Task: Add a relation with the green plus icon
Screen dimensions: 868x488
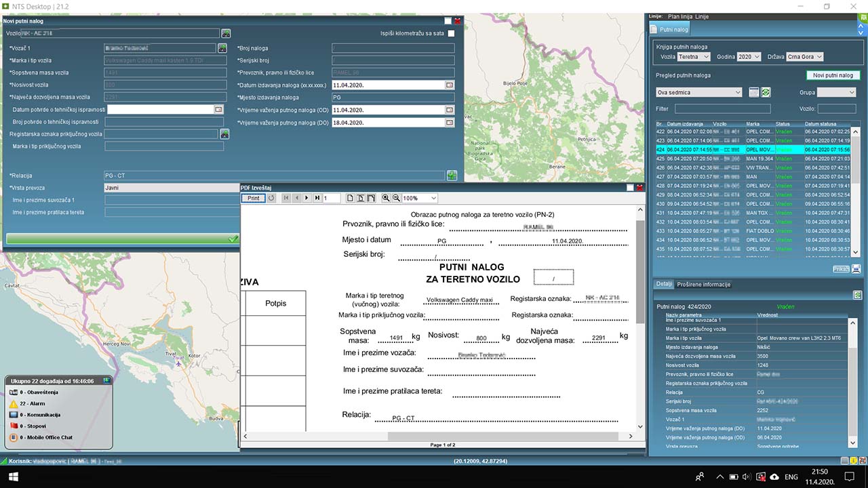Action: click(x=452, y=176)
